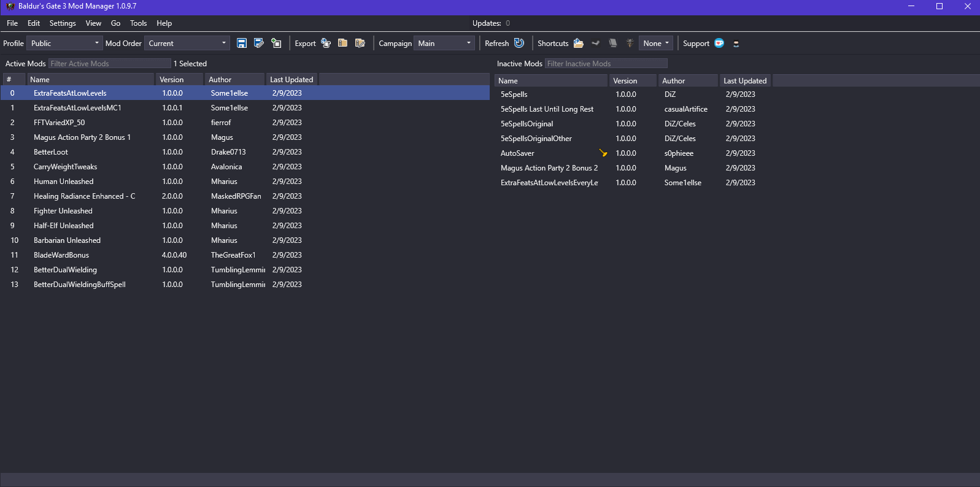Open the Edit menu
The width and height of the screenshot is (980, 487).
click(34, 23)
